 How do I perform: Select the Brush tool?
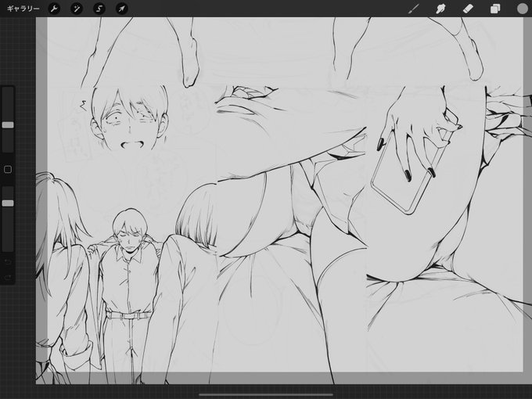tap(413, 9)
